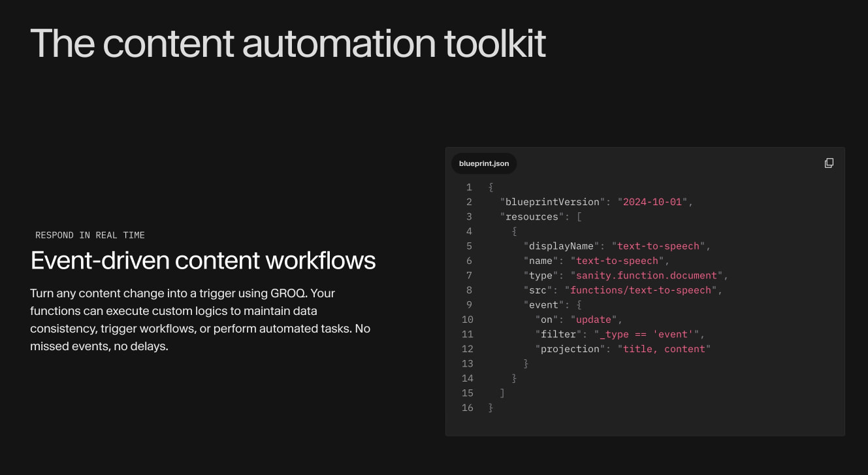Click the "RESPOND IN REAL TIME" label

pyautogui.click(x=90, y=235)
